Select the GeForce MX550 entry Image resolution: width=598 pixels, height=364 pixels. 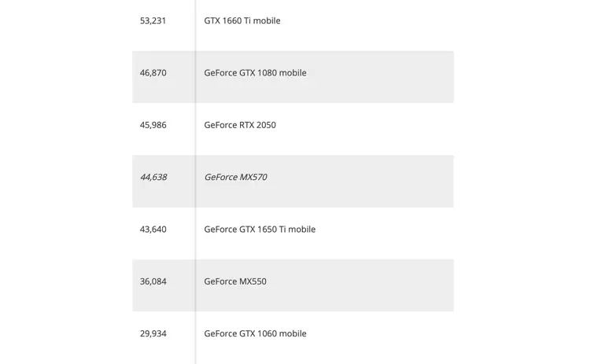(234, 281)
